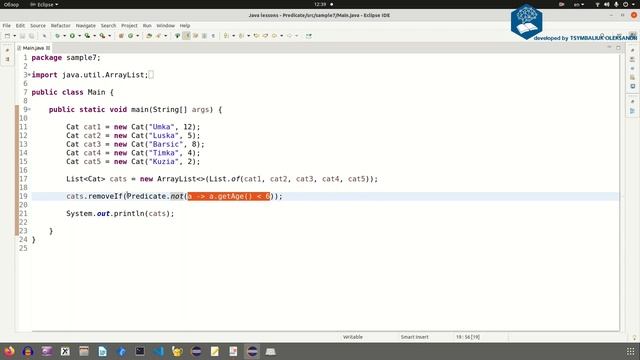Open the restored view icon in left trim
The width and height of the screenshot is (640, 360).
(7, 50)
